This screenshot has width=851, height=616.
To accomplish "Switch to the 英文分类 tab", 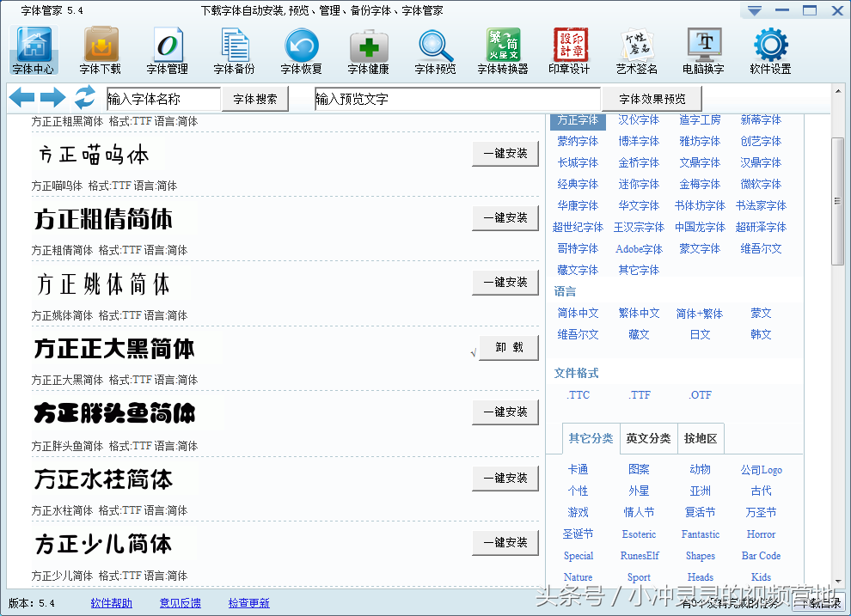I will 648,438.
